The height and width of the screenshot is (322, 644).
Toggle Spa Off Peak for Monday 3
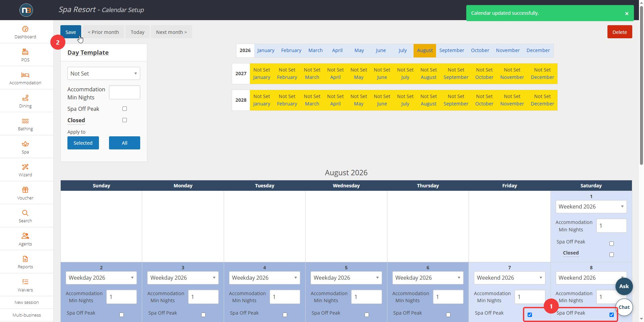click(x=203, y=315)
